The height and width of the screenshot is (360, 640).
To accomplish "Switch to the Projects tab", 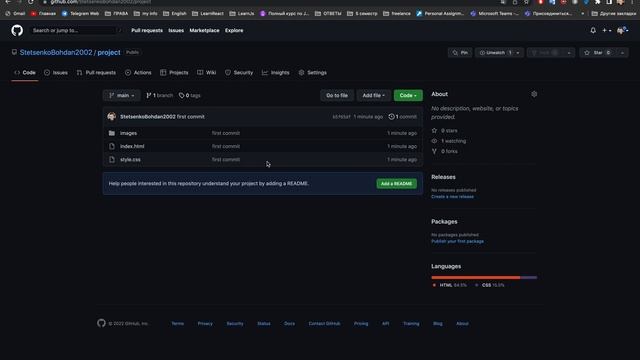I will click(174, 73).
